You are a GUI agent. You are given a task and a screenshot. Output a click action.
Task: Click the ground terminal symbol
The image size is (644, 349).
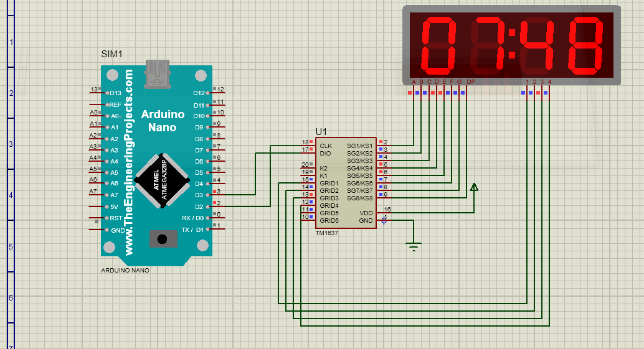[414, 246]
